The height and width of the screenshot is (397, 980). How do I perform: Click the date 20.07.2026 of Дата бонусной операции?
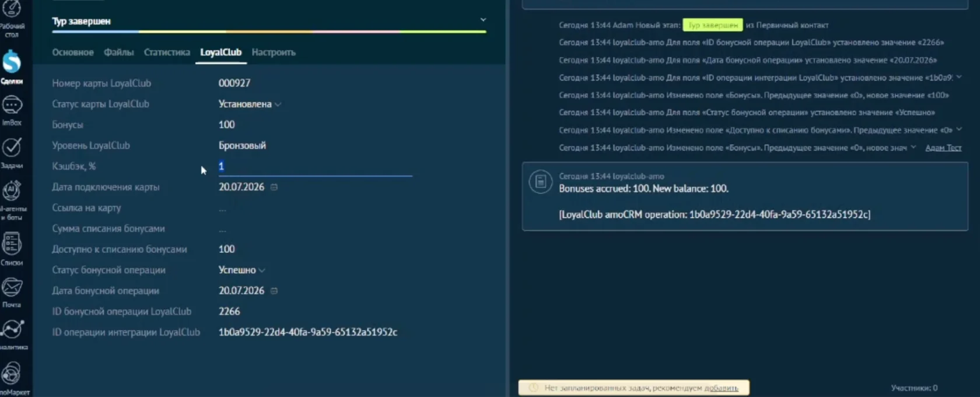point(242,291)
